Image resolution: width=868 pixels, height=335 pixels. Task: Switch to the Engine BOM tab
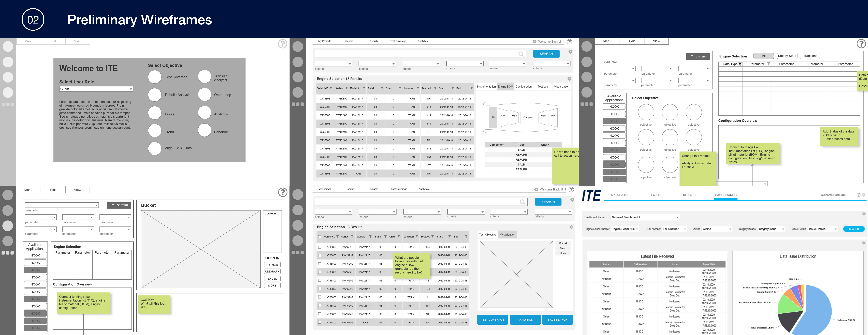[x=505, y=87]
